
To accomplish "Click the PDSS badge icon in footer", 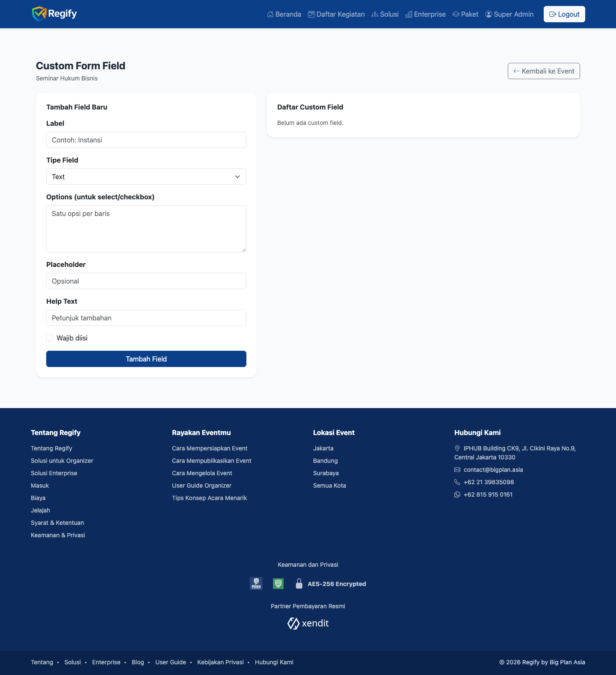I will pyautogui.click(x=256, y=583).
